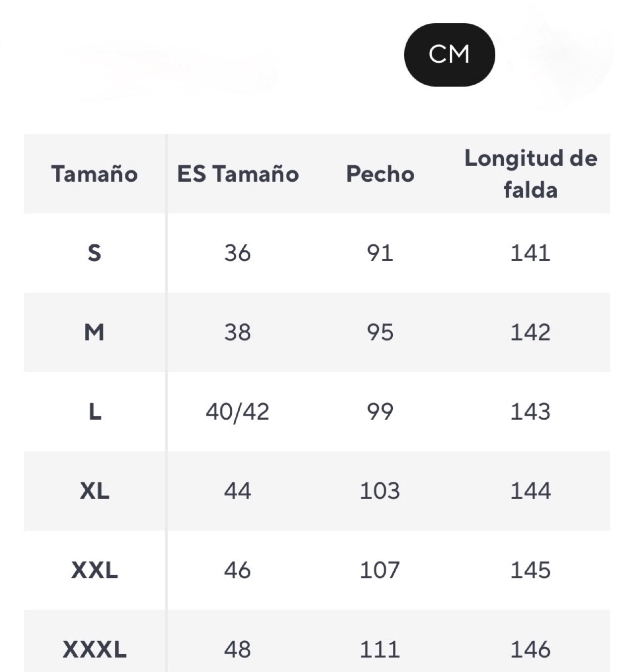Screen dimensions: 634x672
Task: Click chest value 103 cell
Action: click(380, 491)
